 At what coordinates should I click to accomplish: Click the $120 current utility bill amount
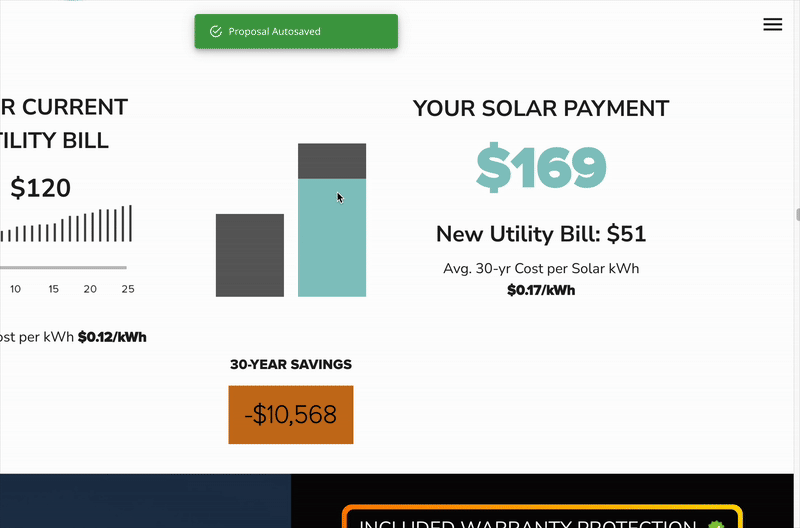point(41,188)
